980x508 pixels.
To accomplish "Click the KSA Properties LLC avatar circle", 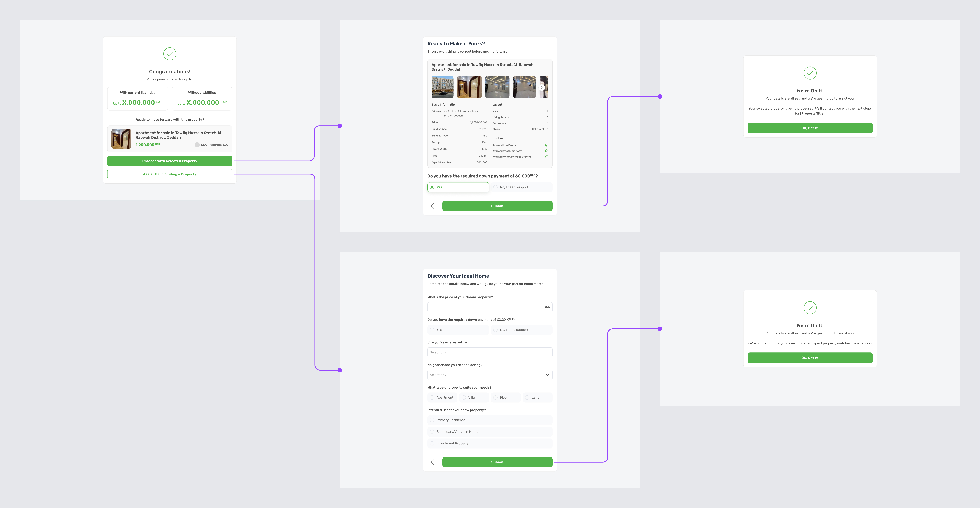I will tap(197, 145).
